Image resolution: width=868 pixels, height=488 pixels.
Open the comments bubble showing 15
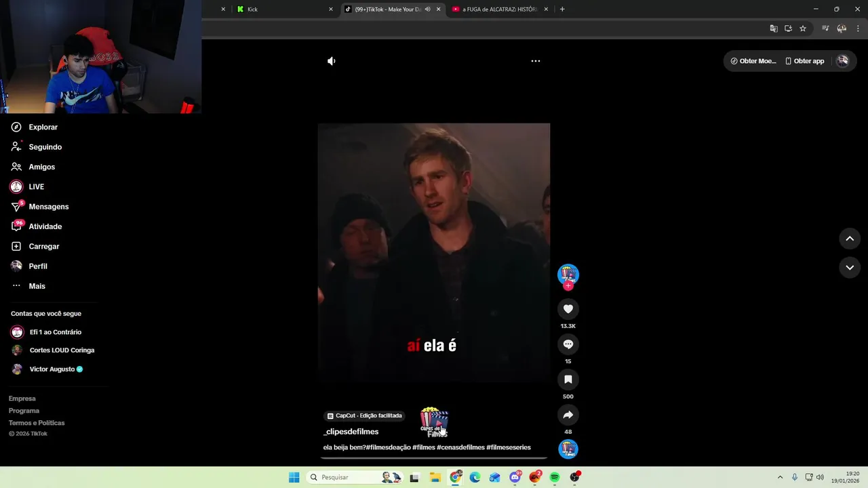[568, 344]
